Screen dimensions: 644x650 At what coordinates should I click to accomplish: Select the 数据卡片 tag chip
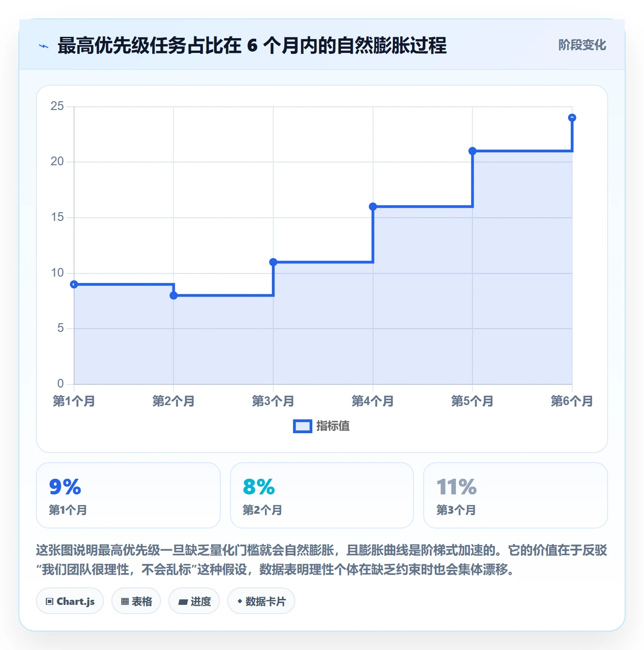point(261,601)
